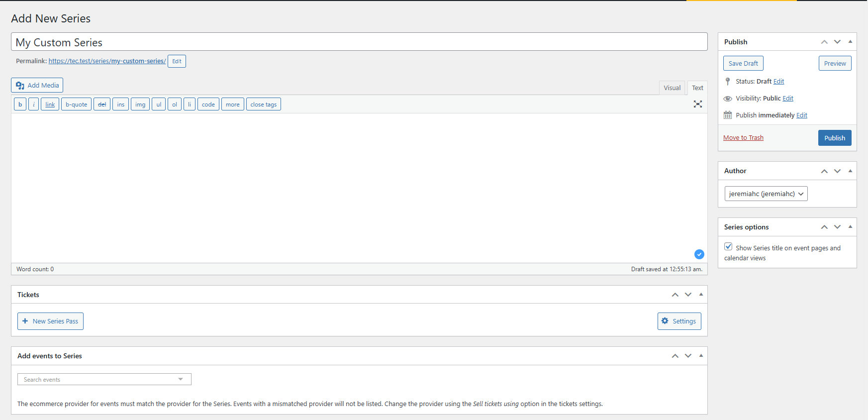Click the b-quote quicktag button
The width and height of the screenshot is (868, 420).
tap(76, 105)
